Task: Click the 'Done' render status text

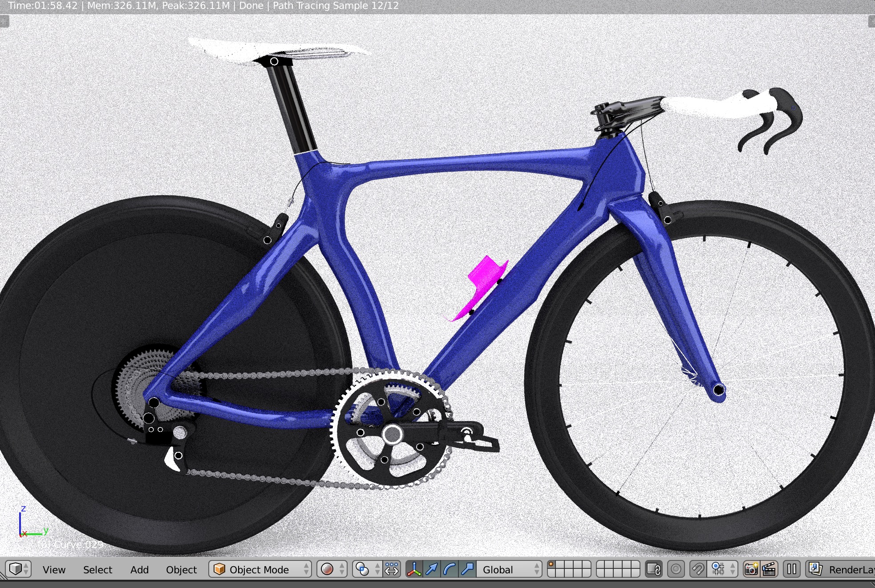Action: 251,6
